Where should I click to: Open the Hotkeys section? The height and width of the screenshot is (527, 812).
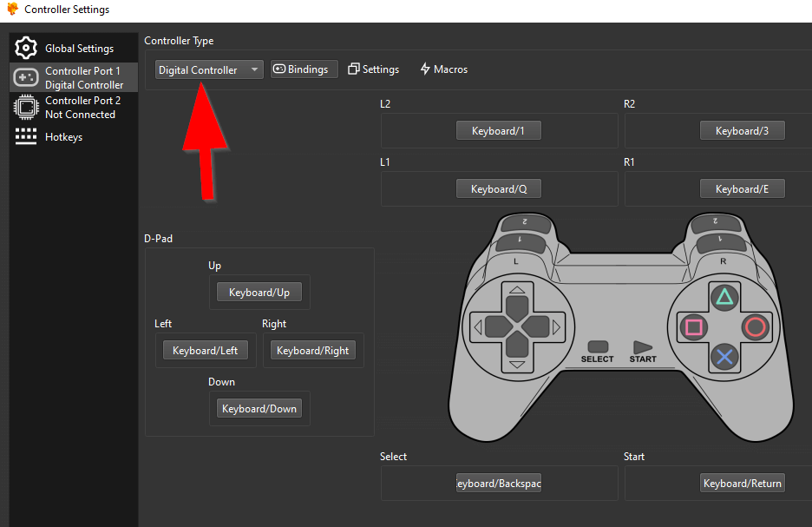click(74, 137)
